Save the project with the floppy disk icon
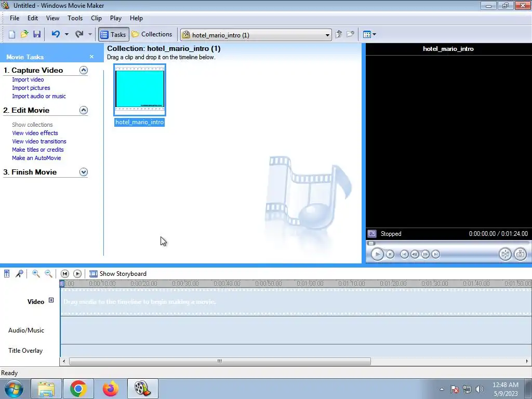532x399 pixels. 37,34
